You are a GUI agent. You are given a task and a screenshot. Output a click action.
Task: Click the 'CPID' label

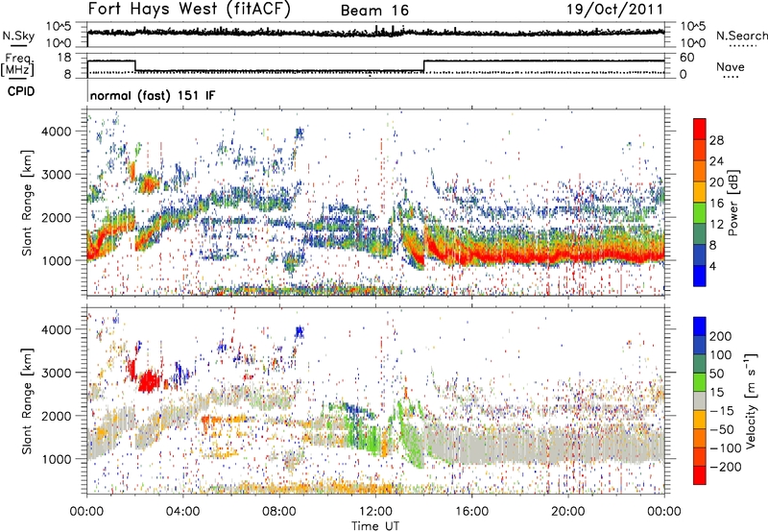pyautogui.click(x=21, y=91)
